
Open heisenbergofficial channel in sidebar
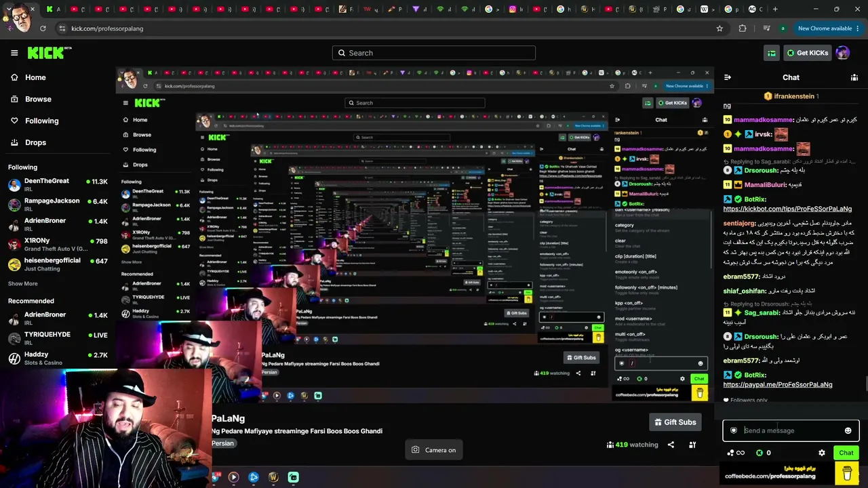(x=58, y=264)
